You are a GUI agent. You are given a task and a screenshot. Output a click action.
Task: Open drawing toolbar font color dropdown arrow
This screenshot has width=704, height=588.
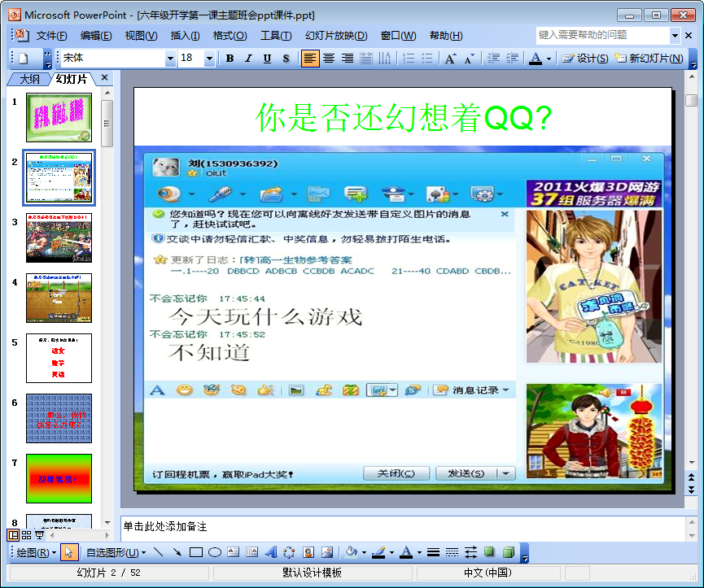point(419,553)
